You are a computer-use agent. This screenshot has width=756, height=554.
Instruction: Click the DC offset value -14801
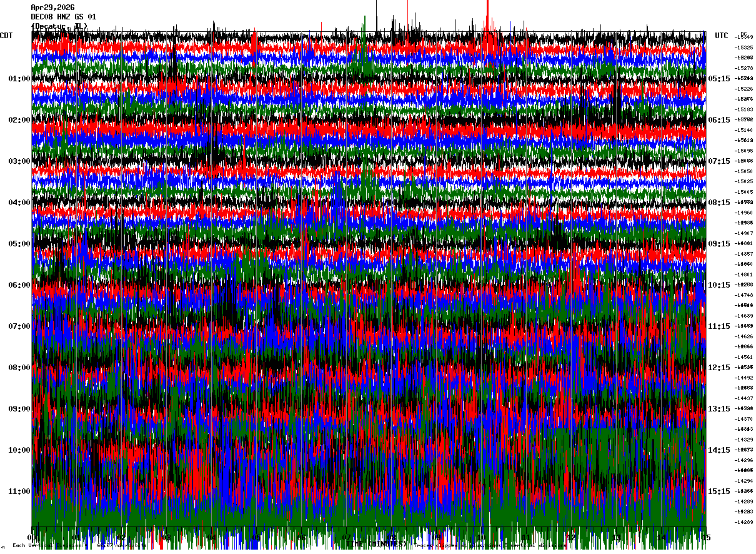pos(744,274)
